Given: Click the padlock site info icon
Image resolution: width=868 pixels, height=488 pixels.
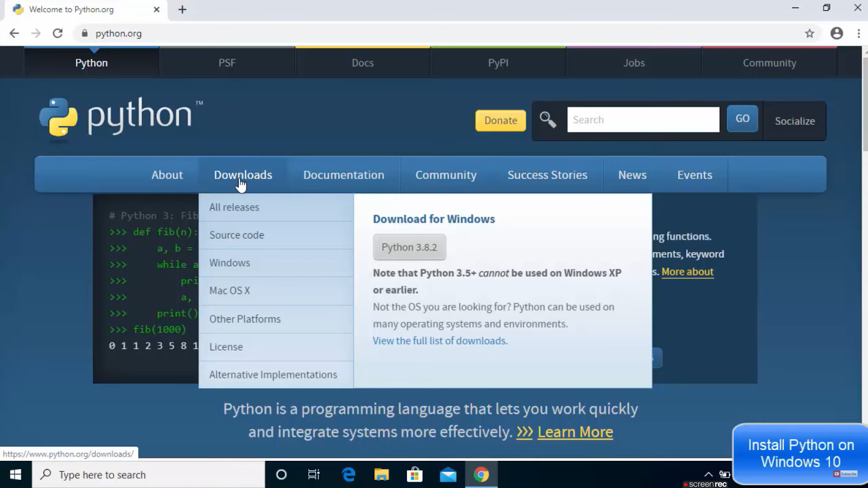Looking at the screenshot, I should click(85, 33).
